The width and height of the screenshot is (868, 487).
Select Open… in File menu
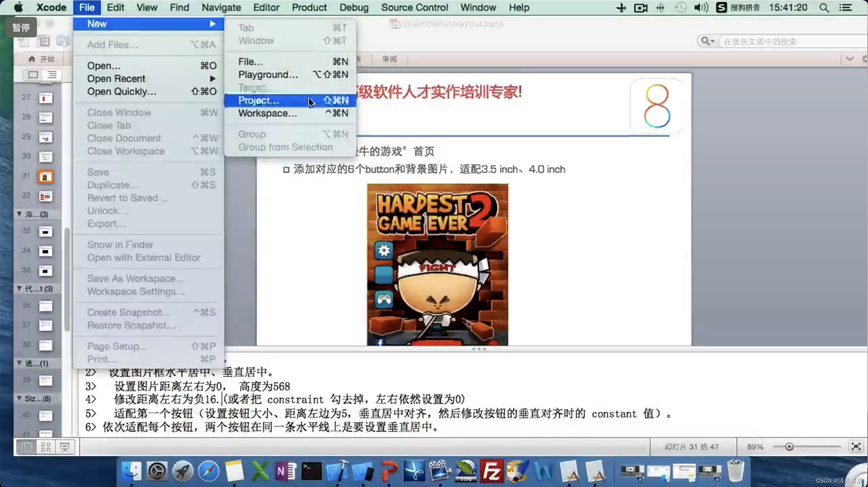pyautogui.click(x=149, y=66)
